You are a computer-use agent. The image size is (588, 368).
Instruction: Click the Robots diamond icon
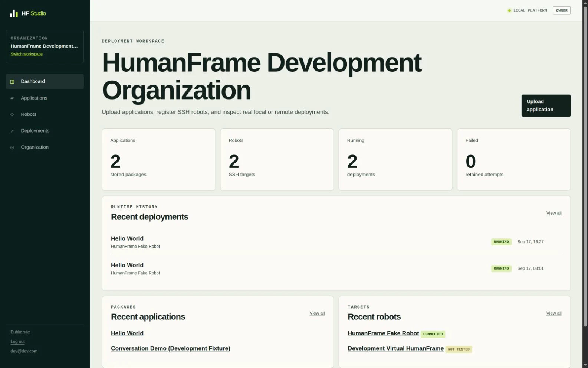12,114
